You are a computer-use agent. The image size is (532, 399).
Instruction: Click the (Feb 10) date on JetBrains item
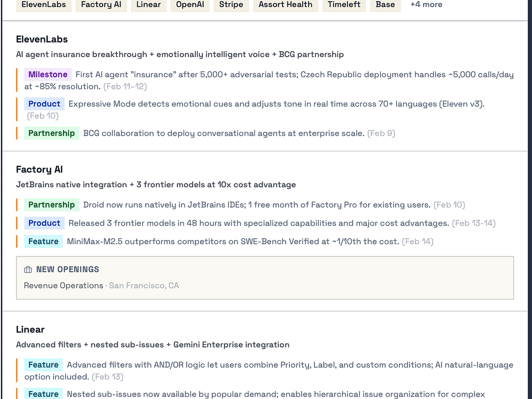[449, 205]
